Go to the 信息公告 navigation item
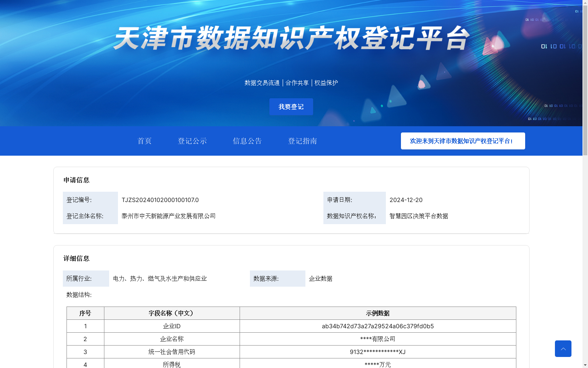This screenshot has height=368, width=588. point(247,141)
